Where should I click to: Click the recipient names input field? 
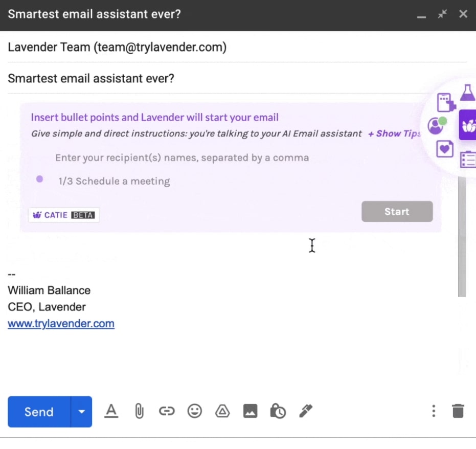(x=182, y=158)
